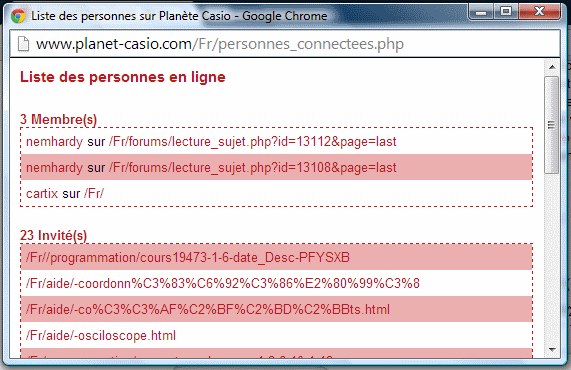The height and width of the screenshot is (370, 571).
Task: Open the /Fr/ link next to cartix
Action: coord(94,194)
